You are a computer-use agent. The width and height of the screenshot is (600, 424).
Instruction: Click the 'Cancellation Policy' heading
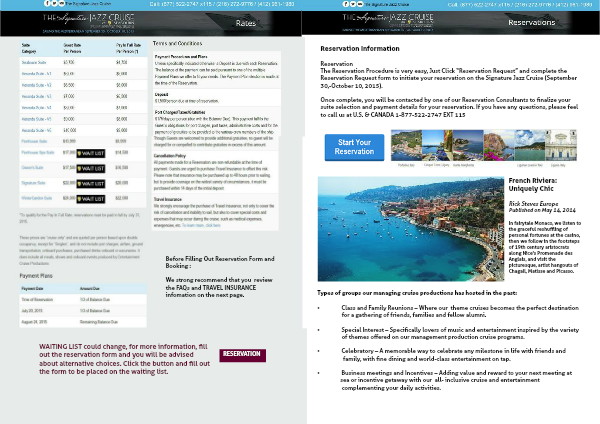point(170,156)
